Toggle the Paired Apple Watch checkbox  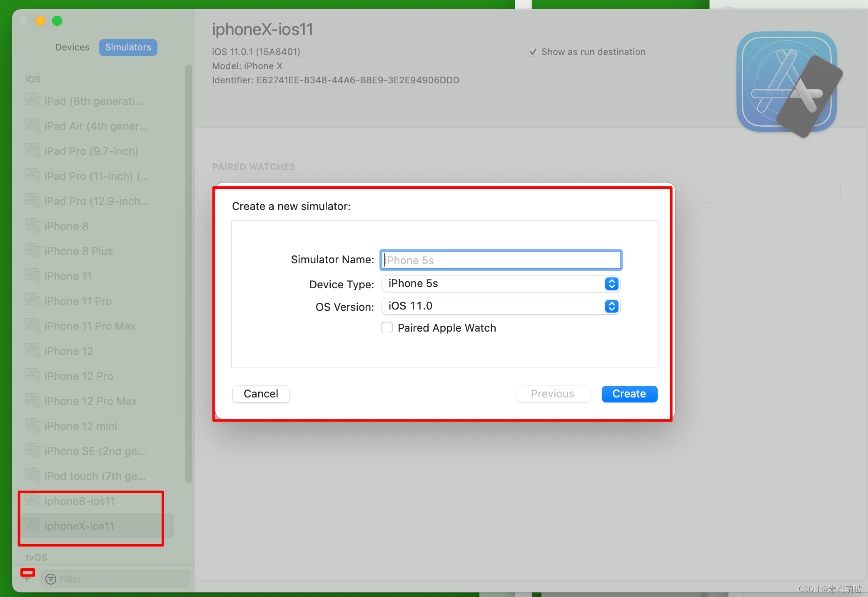387,328
